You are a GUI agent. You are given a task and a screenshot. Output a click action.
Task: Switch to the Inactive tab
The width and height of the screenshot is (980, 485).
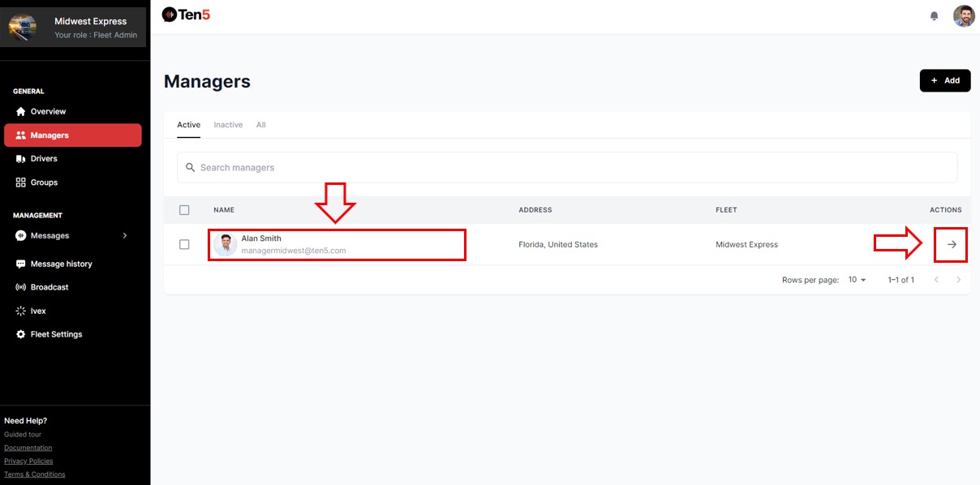[x=228, y=125]
